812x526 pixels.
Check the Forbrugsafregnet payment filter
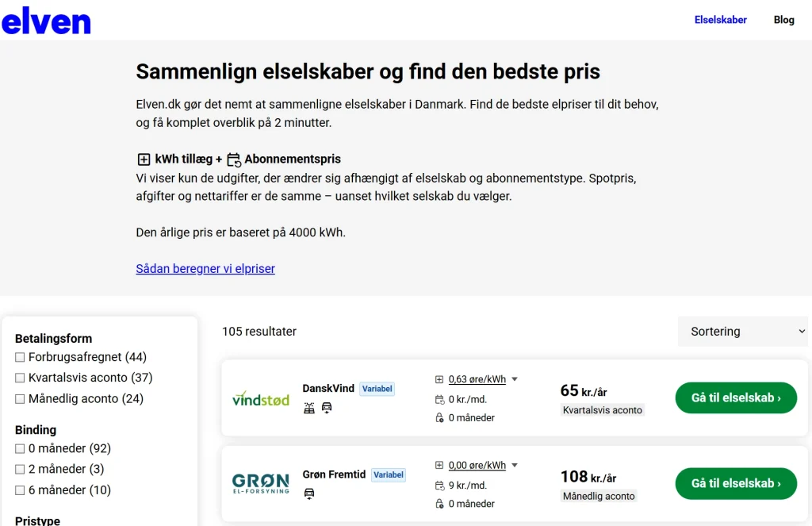(21, 358)
